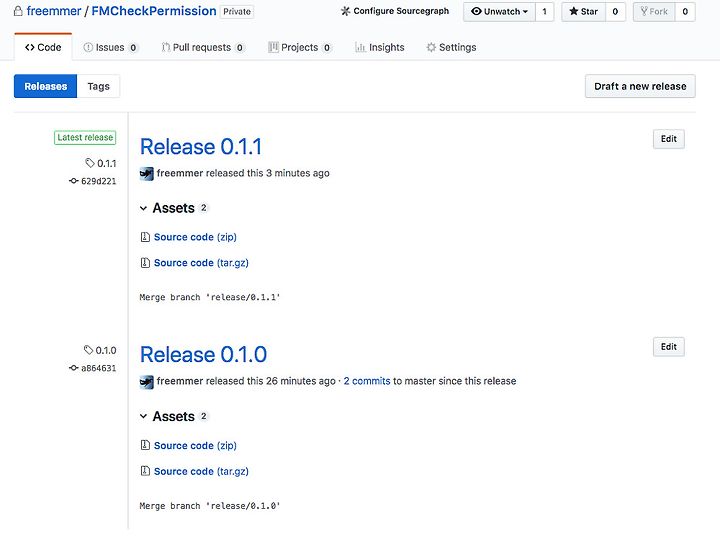Viewport: 720px width, 545px height.
Task: Open the Insights tab
Action: [380, 47]
